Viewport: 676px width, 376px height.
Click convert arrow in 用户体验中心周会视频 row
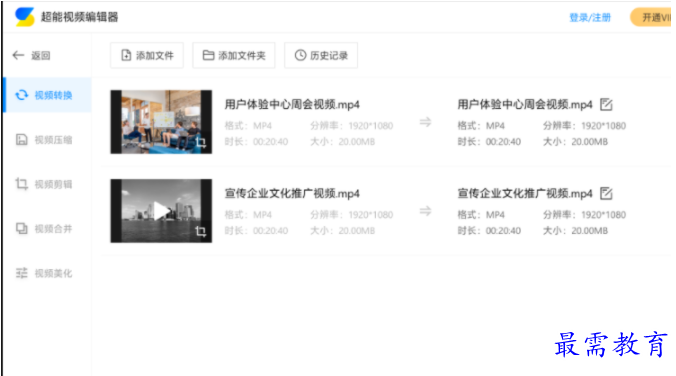click(x=426, y=122)
